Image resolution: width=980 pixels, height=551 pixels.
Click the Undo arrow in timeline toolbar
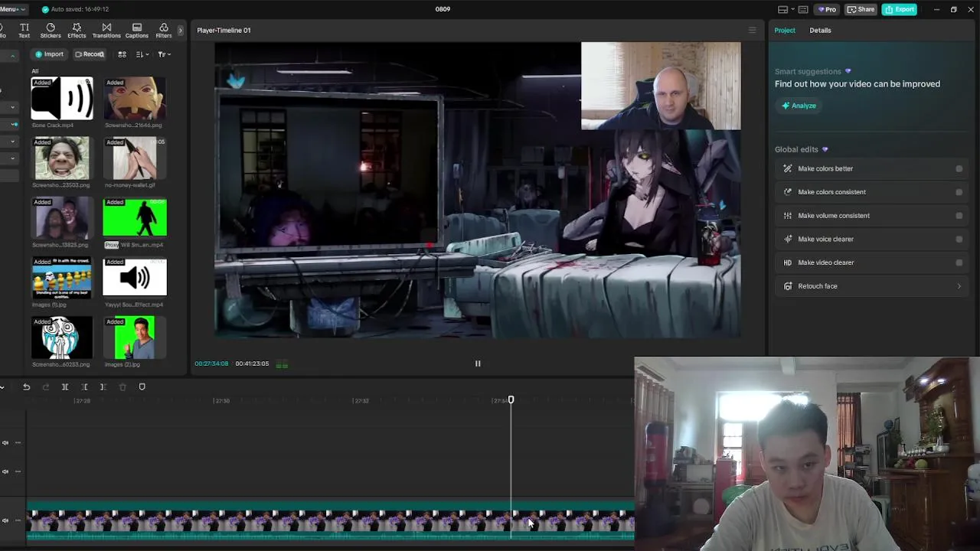click(x=26, y=387)
